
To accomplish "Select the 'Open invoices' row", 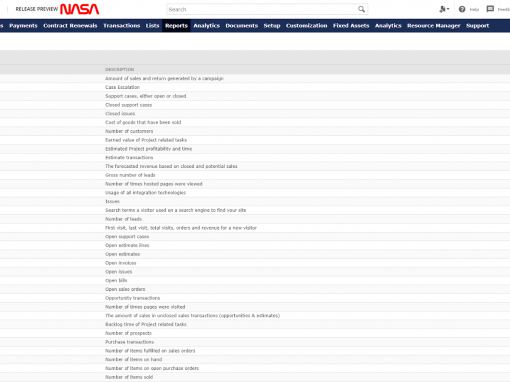I will (255, 263).
